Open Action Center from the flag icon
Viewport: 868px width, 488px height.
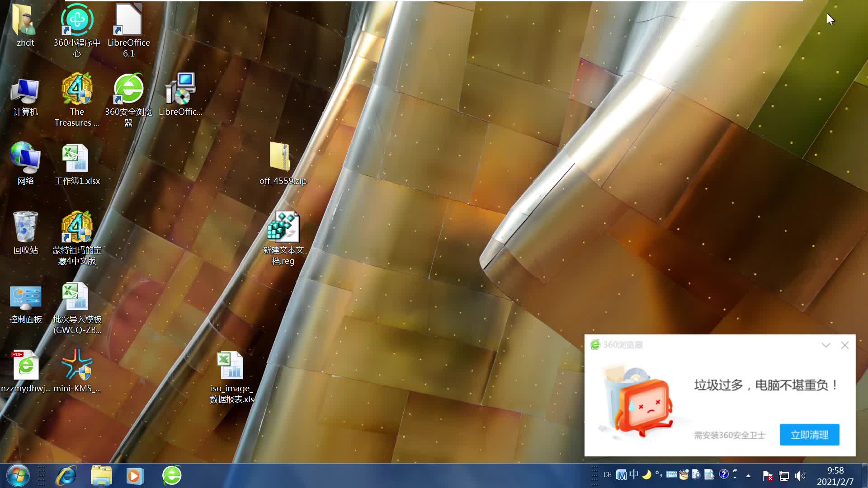(x=768, y=476)
